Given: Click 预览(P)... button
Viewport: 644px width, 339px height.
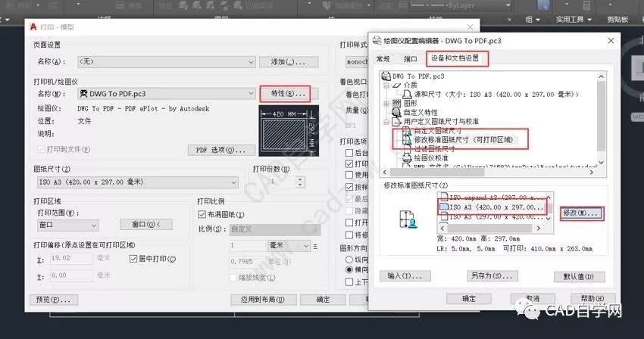Looking at the screenshot, I should [54, 300].
